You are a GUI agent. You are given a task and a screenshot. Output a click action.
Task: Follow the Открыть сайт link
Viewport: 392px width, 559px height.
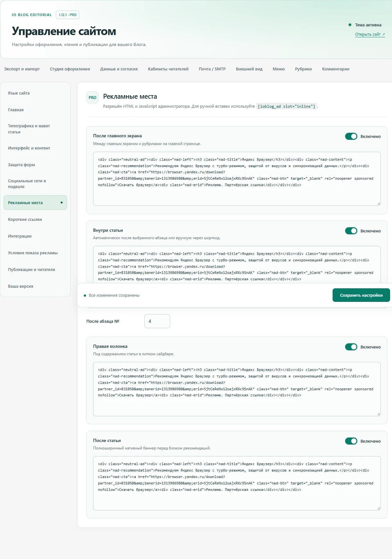[370, 34]
